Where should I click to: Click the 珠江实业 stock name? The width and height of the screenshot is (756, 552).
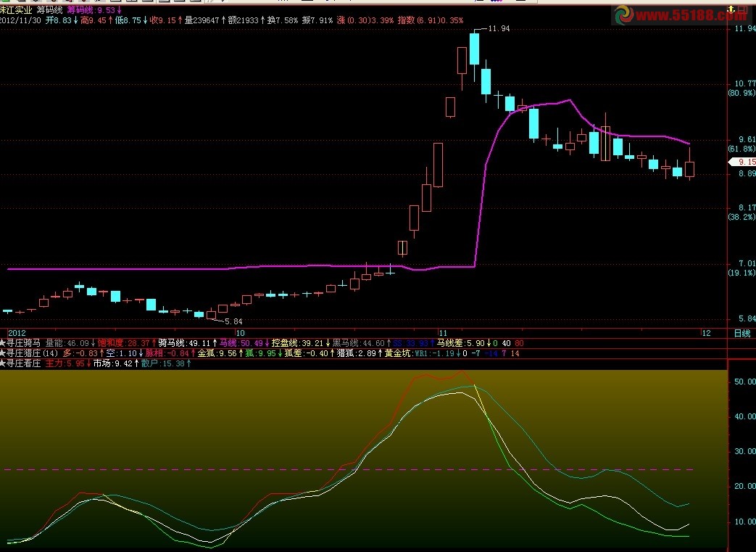click(17, 10)
